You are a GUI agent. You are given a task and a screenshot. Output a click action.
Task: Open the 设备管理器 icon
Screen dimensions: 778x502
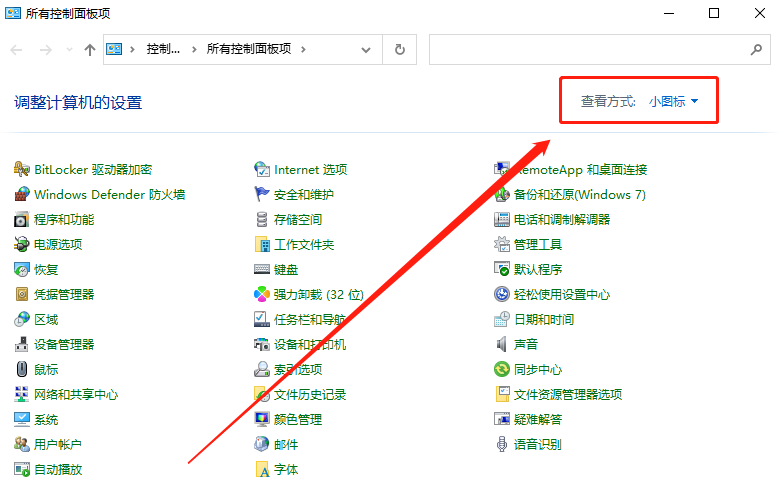tap(22, 345)
